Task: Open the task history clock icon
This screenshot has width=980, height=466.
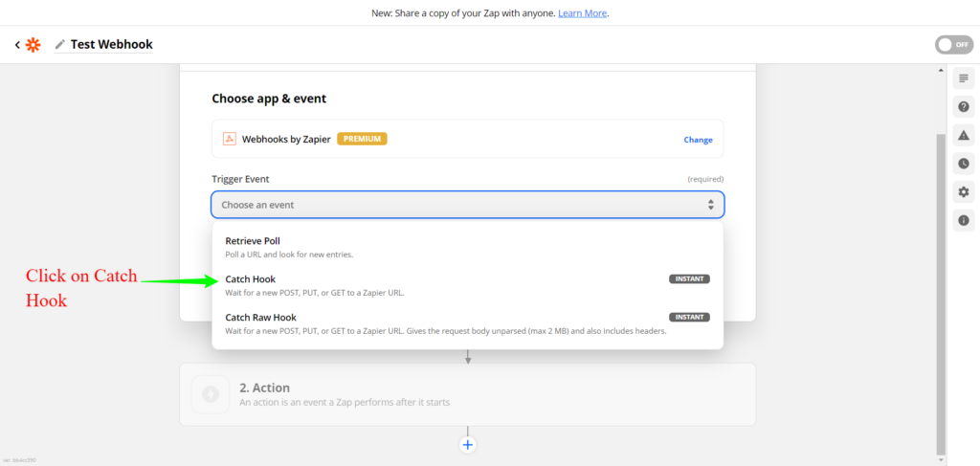Action: [963, 164]
